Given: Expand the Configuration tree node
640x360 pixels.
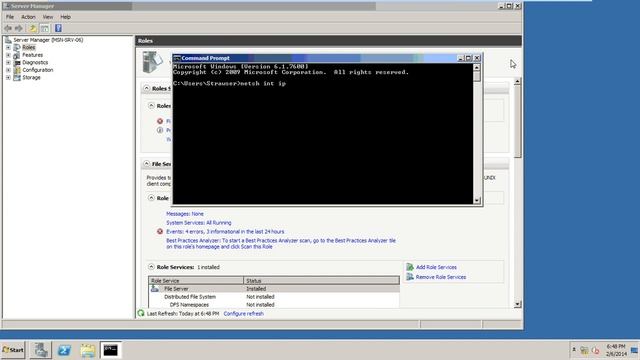Looking at the screenshot, I should 8,70.
